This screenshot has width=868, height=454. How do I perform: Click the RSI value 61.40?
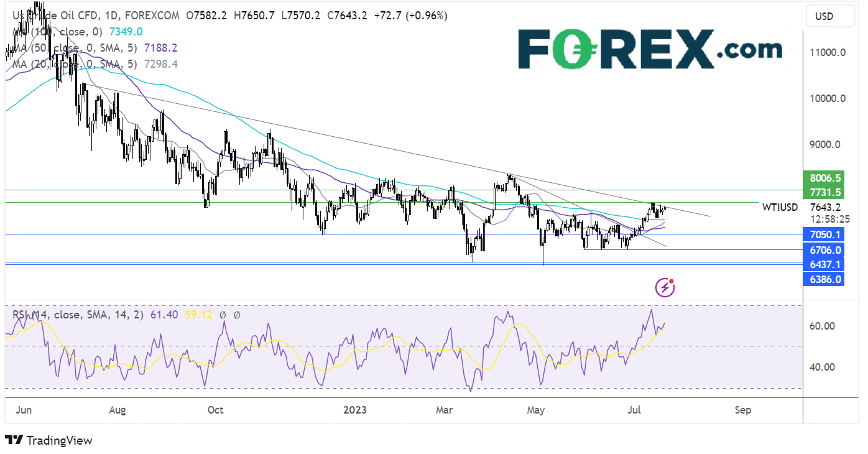pos(164,315)
